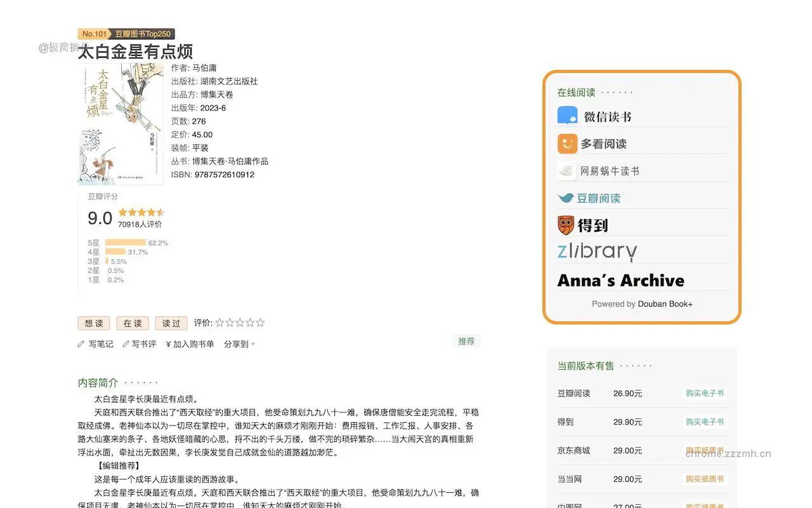Viewport: 812px width, 508px height.
Task: Expand the 分享到 dropdown
Action: tap(239, 344)
